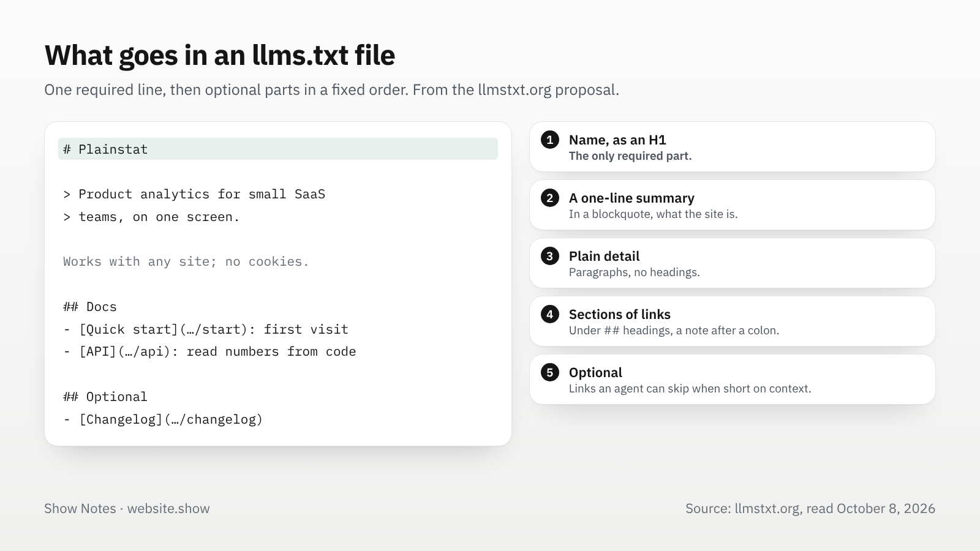Click "Under ## headings, a note after a colon."
The width and height of the screenshot is (980, 551).
674,331
